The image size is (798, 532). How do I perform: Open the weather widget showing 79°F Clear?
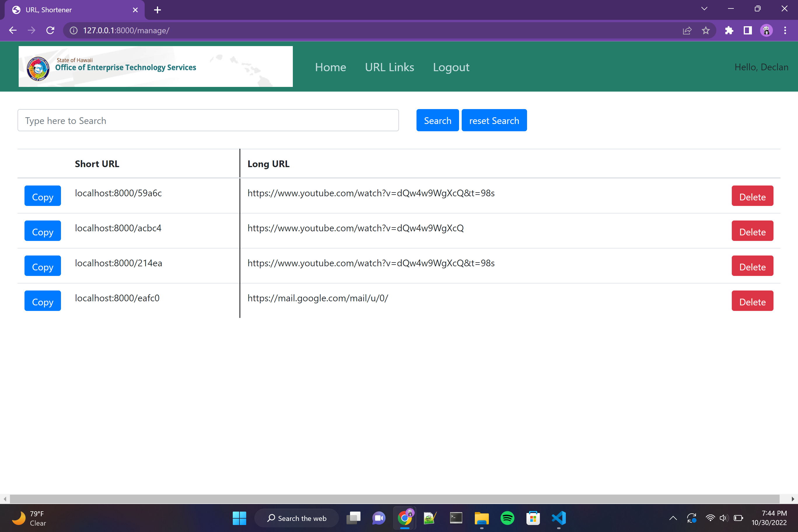click(30, 518)
